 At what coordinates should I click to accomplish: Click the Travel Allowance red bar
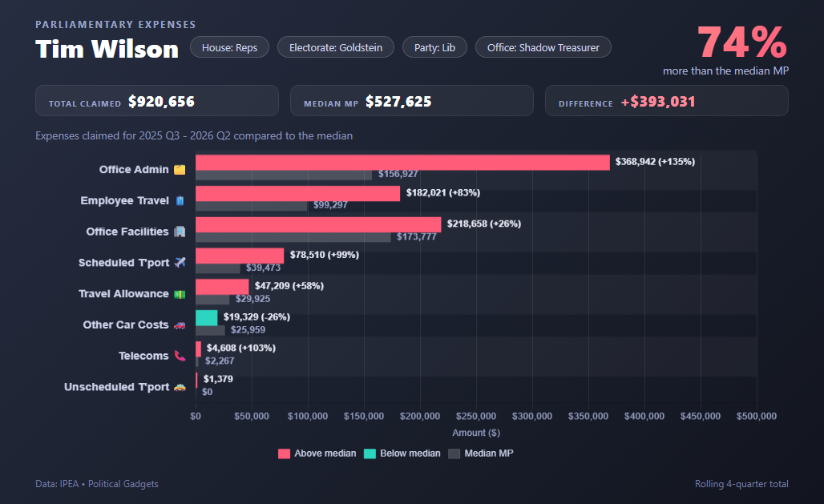222,287
